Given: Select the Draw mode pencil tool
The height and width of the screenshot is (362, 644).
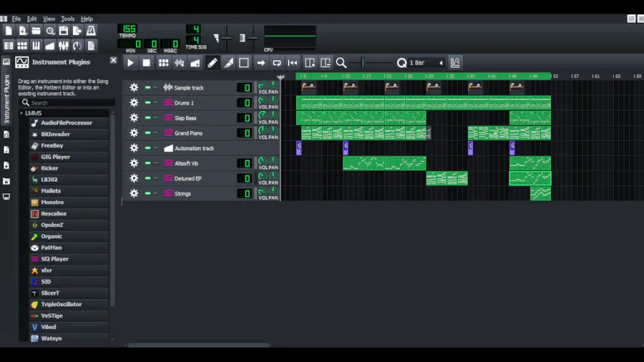Looking at the screenshot, I should pos(212,63).
